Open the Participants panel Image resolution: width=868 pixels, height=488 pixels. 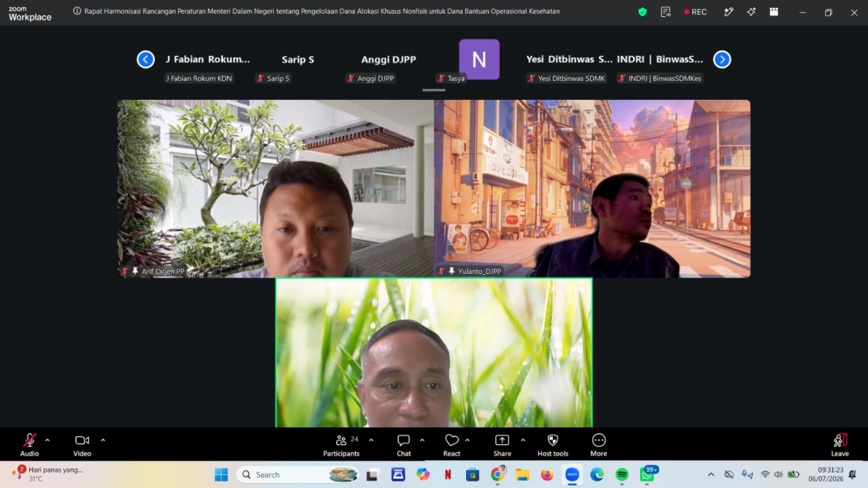341,445
